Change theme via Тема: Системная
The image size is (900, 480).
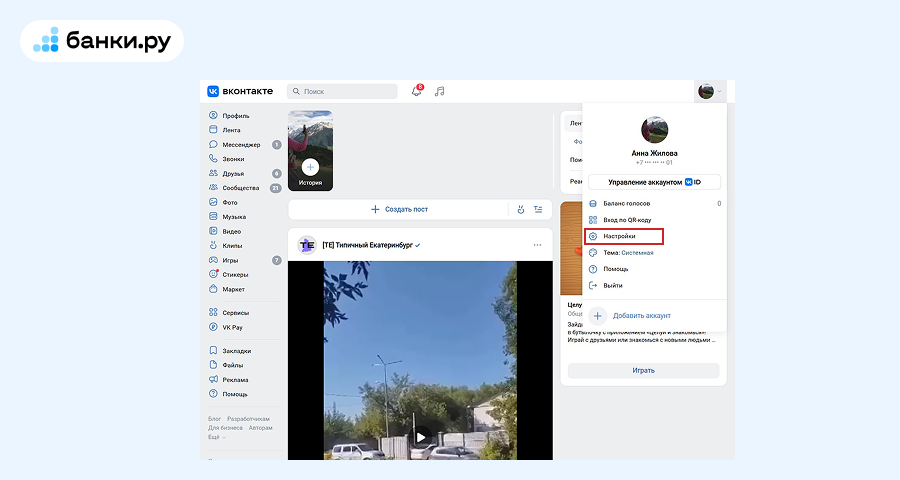tap(628, 253)
